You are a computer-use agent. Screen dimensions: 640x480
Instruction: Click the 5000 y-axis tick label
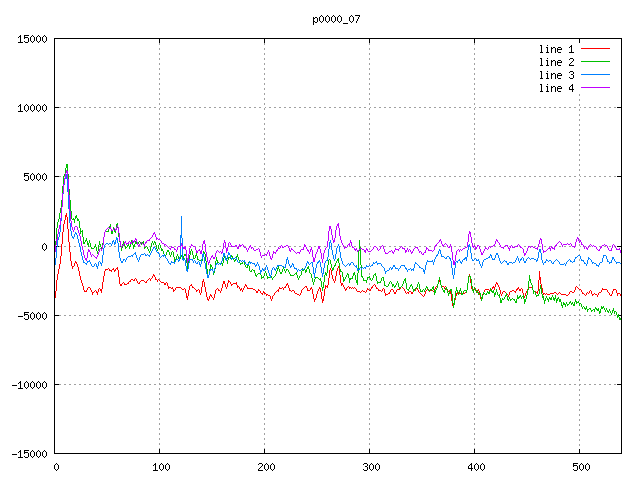coord(34,177)
